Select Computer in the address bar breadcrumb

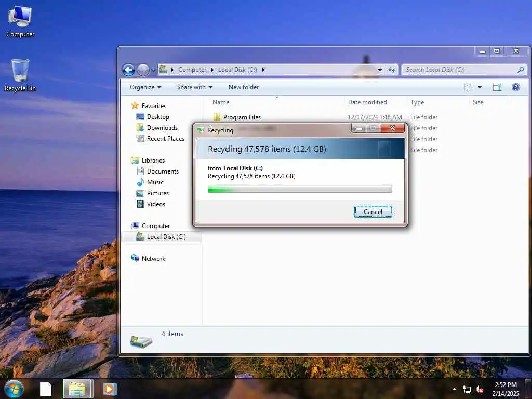click(x=192, y=70)
